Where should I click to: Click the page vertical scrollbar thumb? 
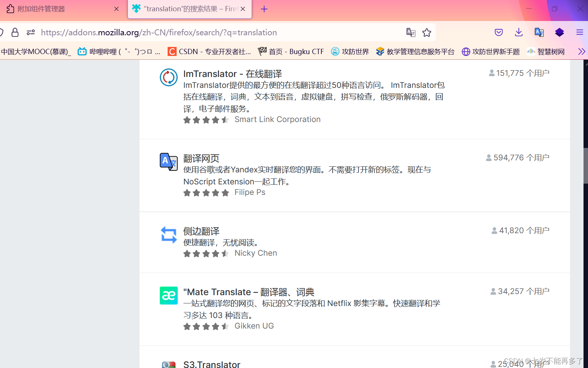click(x=585, y=166)
